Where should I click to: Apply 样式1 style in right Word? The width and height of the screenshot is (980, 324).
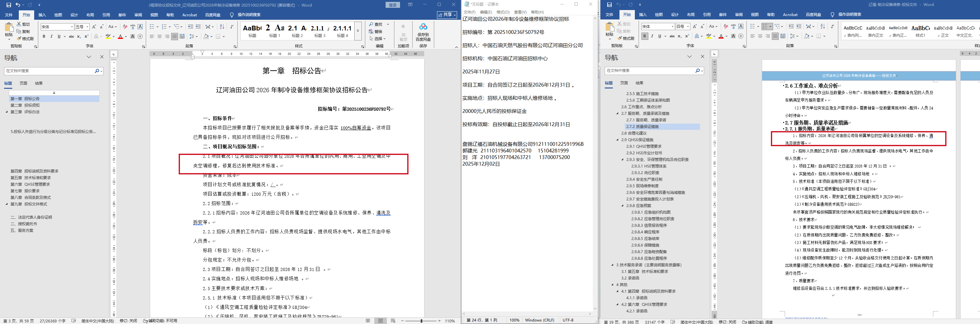[920, 30]
